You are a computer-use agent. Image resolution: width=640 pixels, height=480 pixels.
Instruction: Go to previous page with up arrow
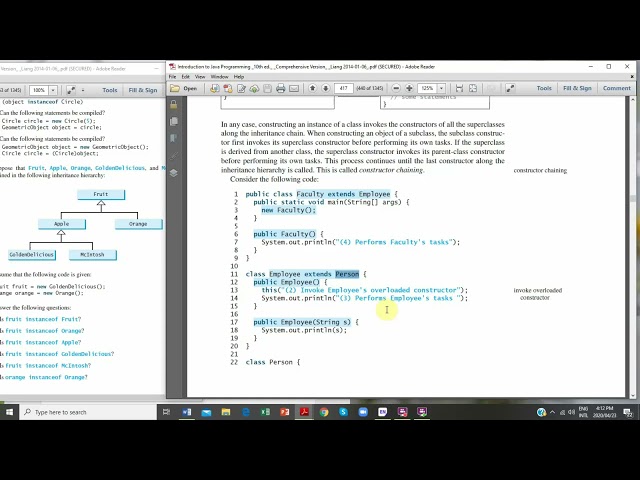tap(313, 88)
